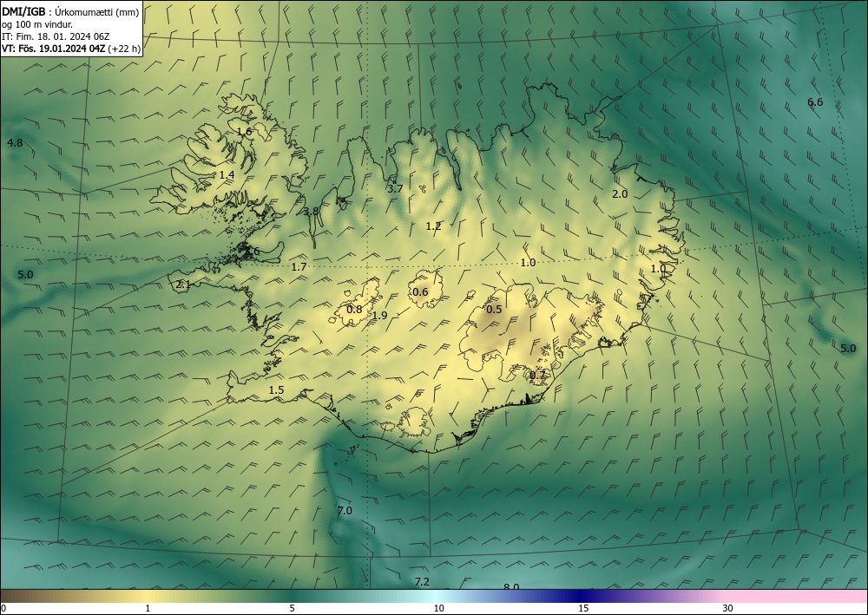Click the 7.2 value above the colour bar

tap(422, 581)
